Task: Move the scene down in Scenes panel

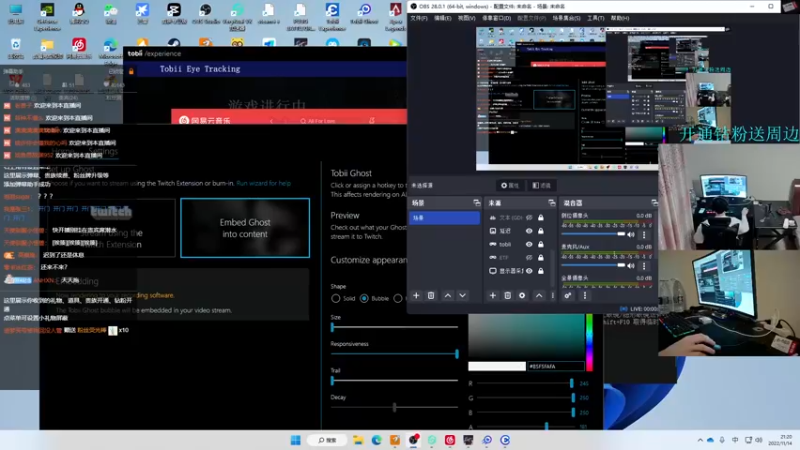Action: click(462, 295)
